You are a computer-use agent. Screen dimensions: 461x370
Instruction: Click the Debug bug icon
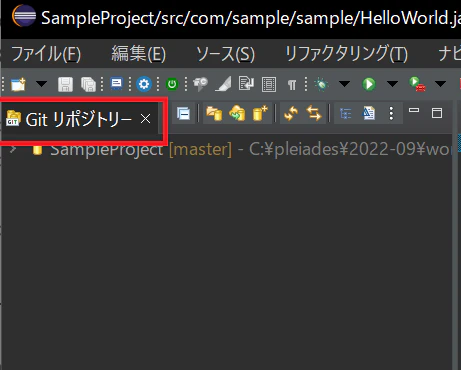321,84
